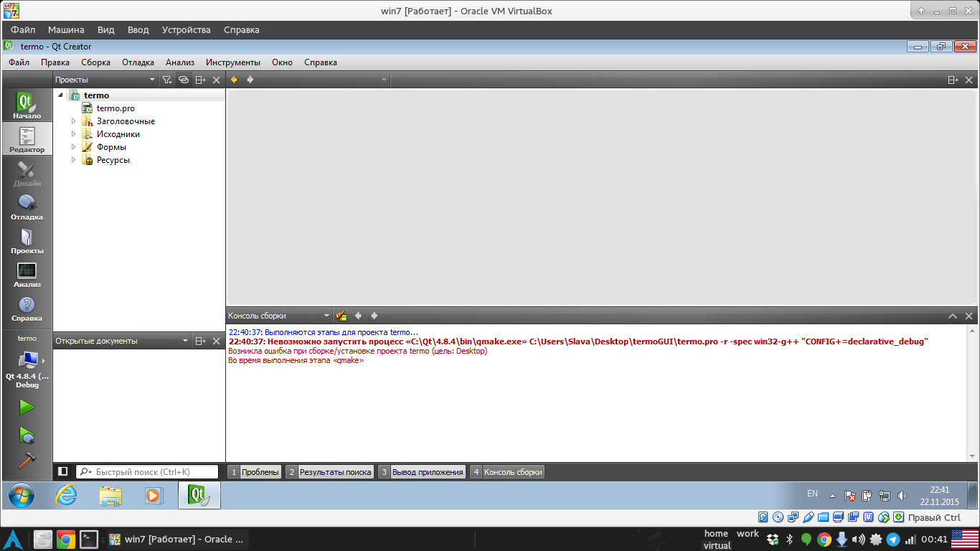
Task: Launch Internet Explorer from Windows taskbar
Action: pyautogui.click(x=66, y=495)
